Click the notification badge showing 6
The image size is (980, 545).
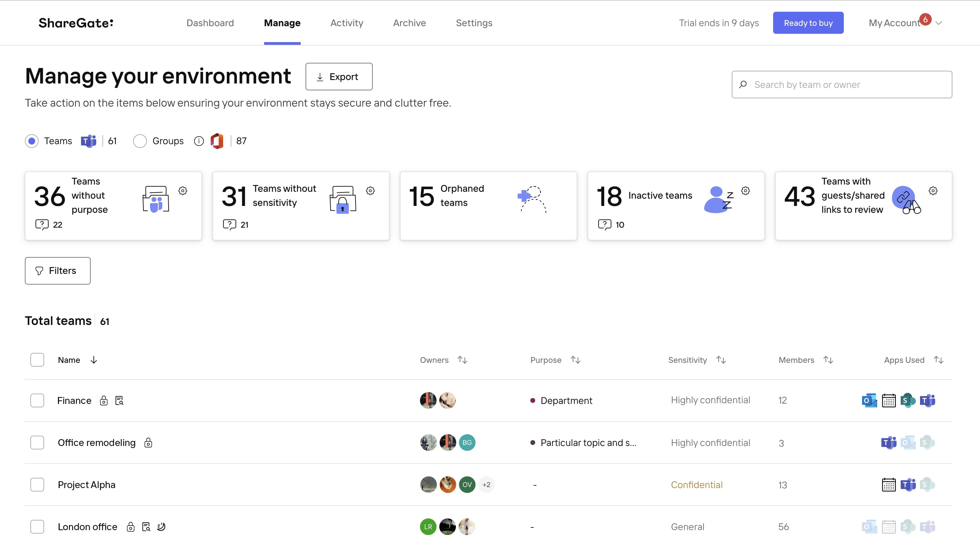pyautogui.click(x=925, y=19)
